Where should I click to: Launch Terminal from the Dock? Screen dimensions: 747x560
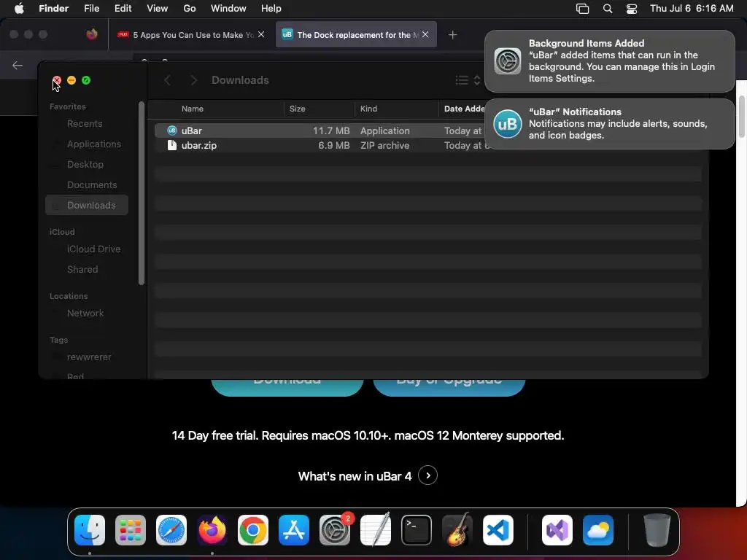coord(417,530)
